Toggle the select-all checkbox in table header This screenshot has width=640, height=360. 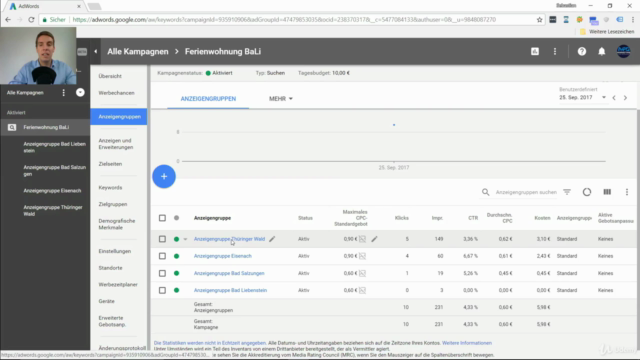click(162, 218)
